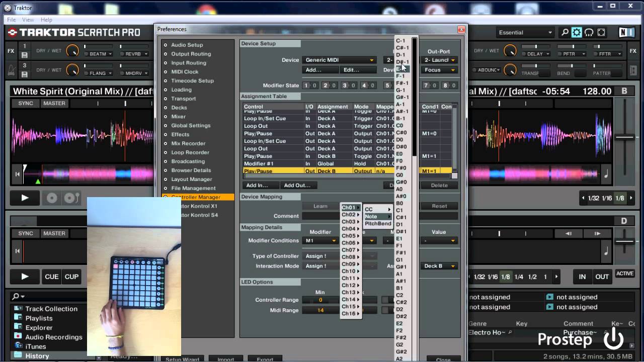This screenshot has width=644, height=362.
Task: Click the quarter note icon on Deck D
Action: point(606,250)
